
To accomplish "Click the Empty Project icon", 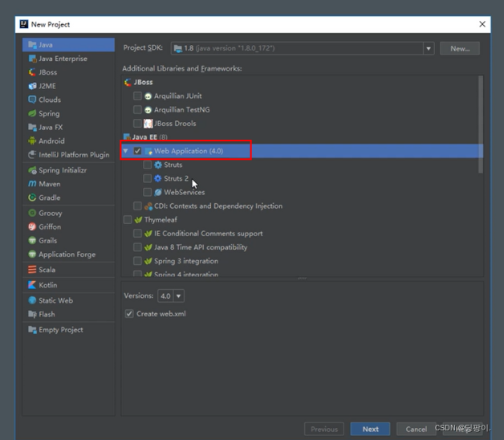I will point(32,330).
